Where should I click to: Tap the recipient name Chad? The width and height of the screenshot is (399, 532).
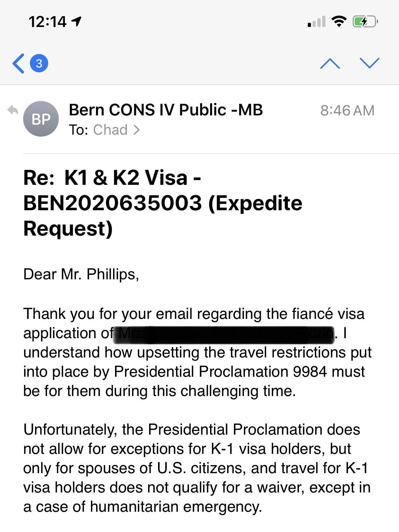(x=111, y=130)
